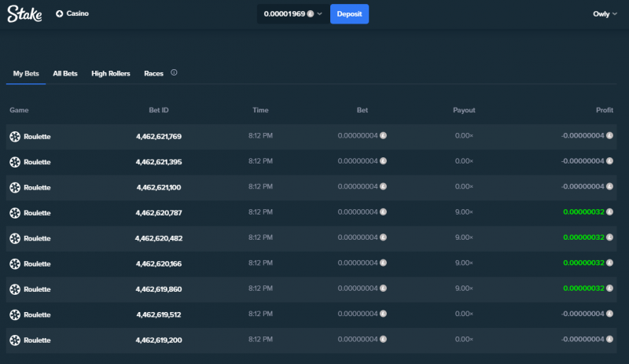Open the wallet balance dropdown

(293, 14)
